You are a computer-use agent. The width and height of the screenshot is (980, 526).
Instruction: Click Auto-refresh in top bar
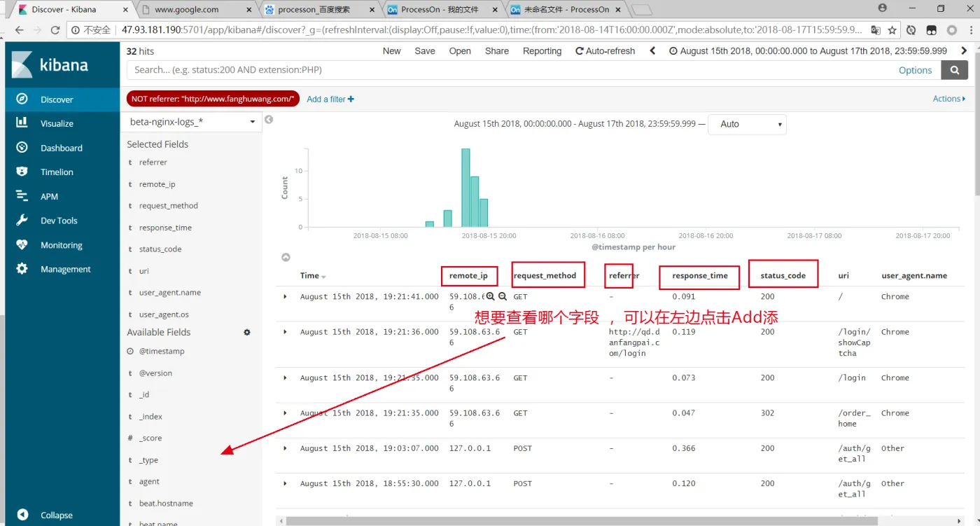click(x=605, y=51)
